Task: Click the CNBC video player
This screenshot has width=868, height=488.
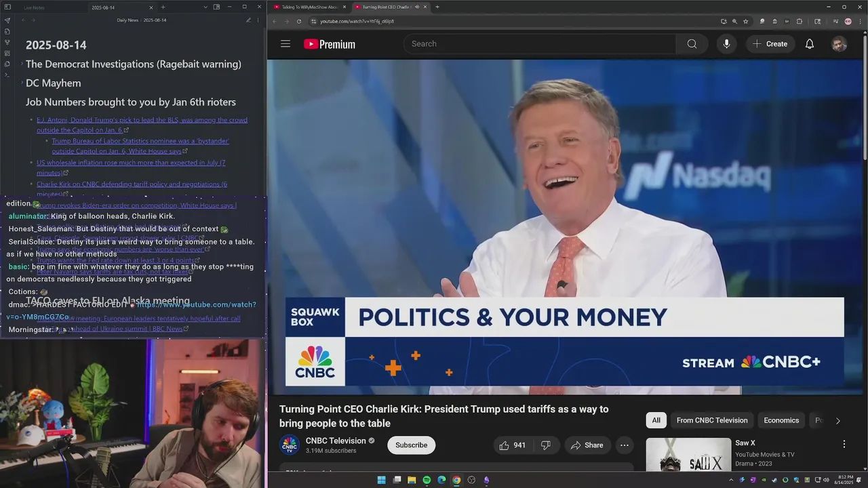Action: click(565, 227)
